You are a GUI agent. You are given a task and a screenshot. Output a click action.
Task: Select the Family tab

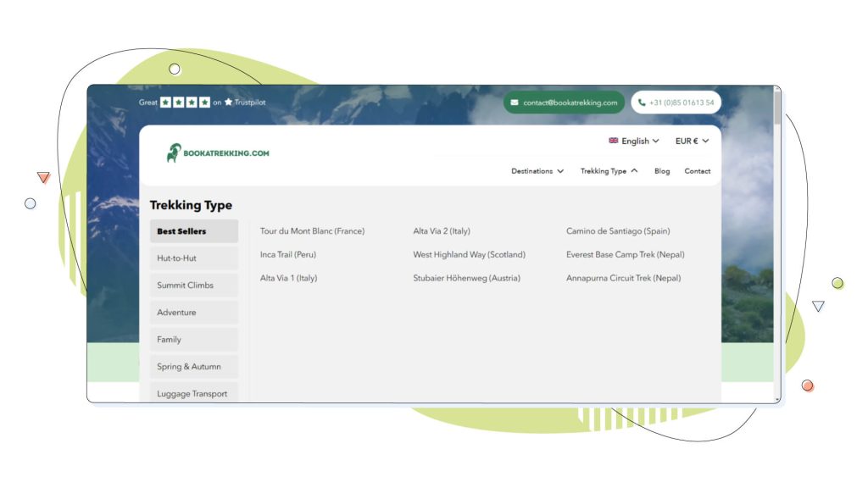pyautogui.click(x=194, y=340)
